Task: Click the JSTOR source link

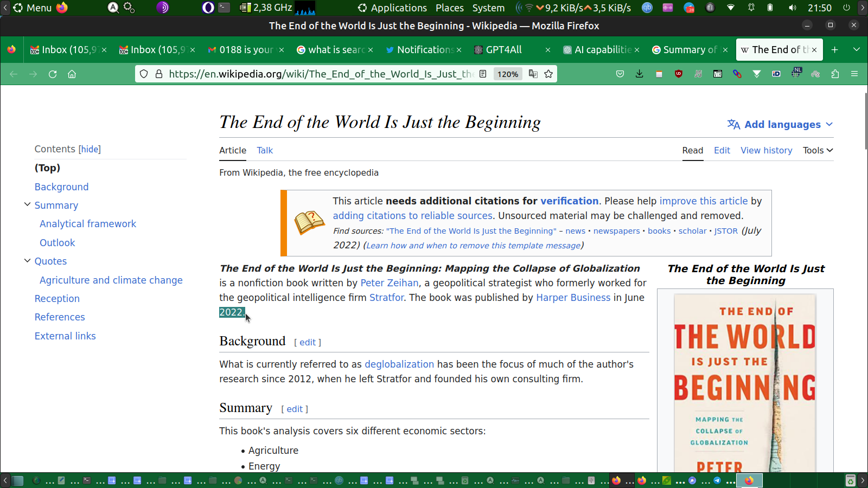Action: [726, 231]
